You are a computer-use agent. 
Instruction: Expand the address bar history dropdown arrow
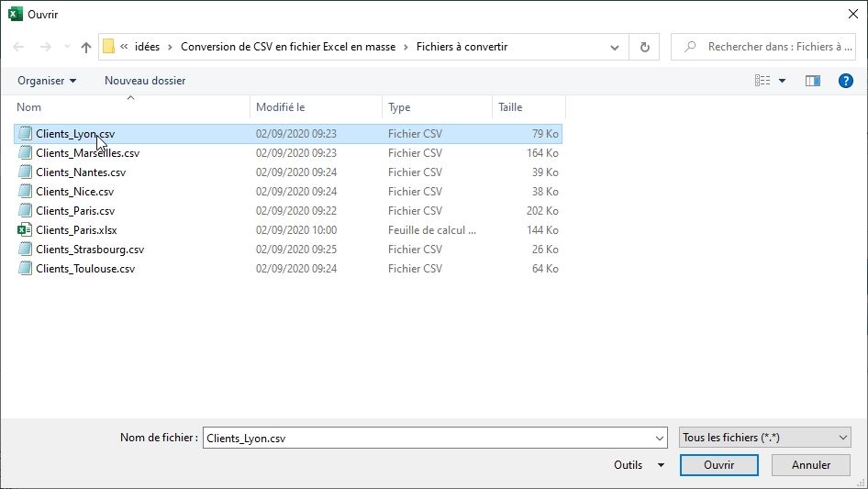tap(615, 47)
